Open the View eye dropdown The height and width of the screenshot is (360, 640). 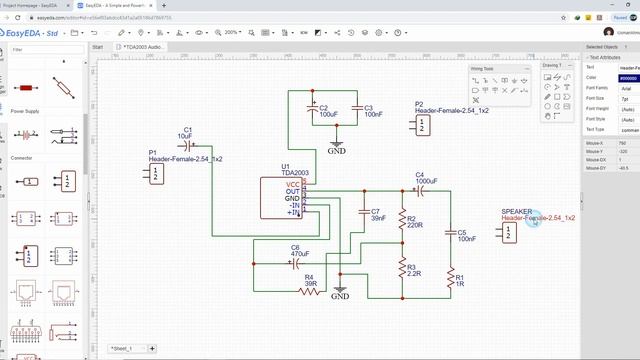click(x=201, y=33)
